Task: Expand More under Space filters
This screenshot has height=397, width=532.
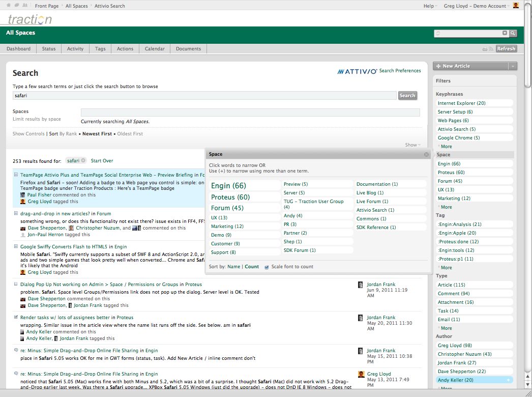Action: tap(446, 207)
